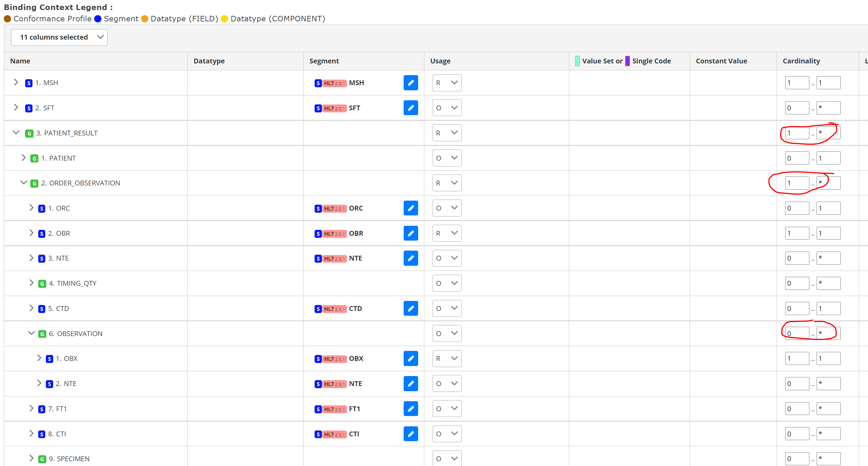Viewport: 868px width, 466px height.
Task: Expand the 9. SPECIMEN group row
Action: tap(31, 458)
